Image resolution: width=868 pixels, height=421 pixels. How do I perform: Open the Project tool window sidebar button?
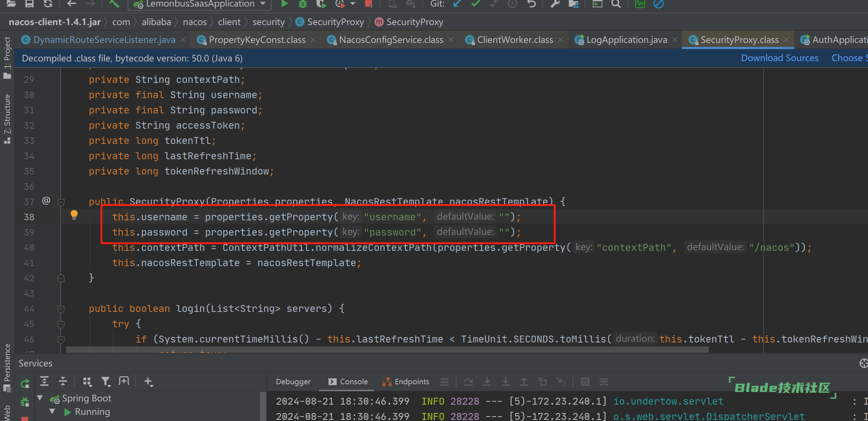coord(7,57)
